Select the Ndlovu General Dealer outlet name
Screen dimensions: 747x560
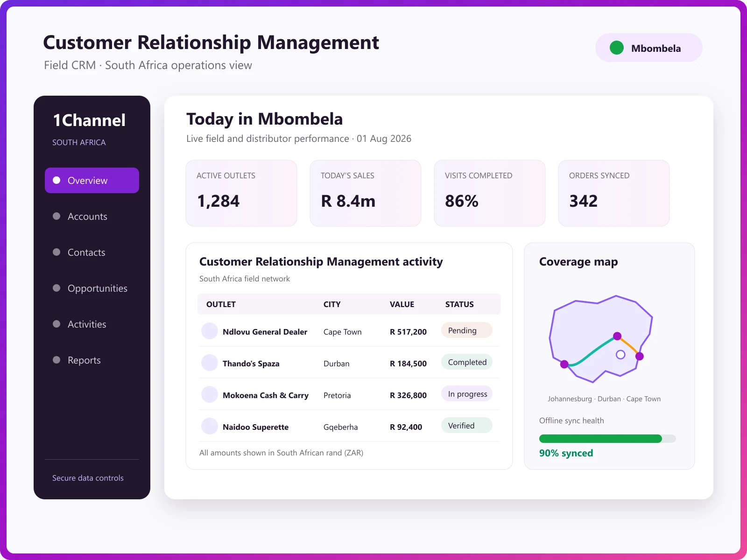(x=265, y=332)
